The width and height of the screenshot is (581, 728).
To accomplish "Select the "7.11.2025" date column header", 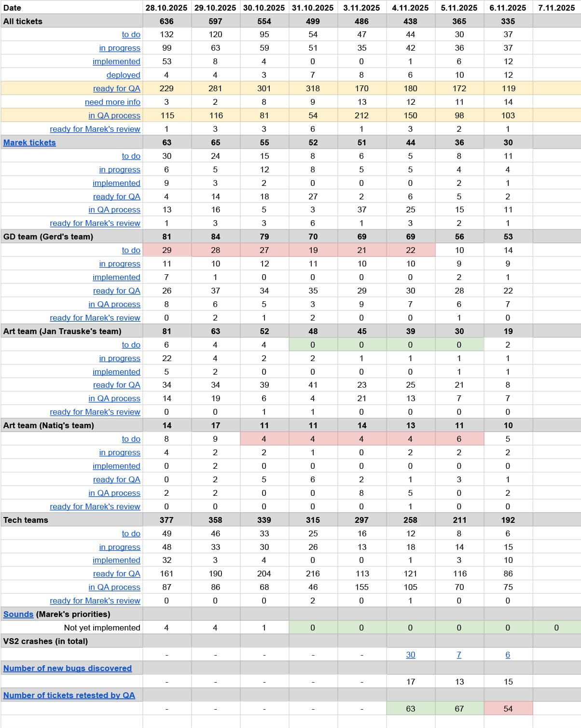I will tap(556, 7).
